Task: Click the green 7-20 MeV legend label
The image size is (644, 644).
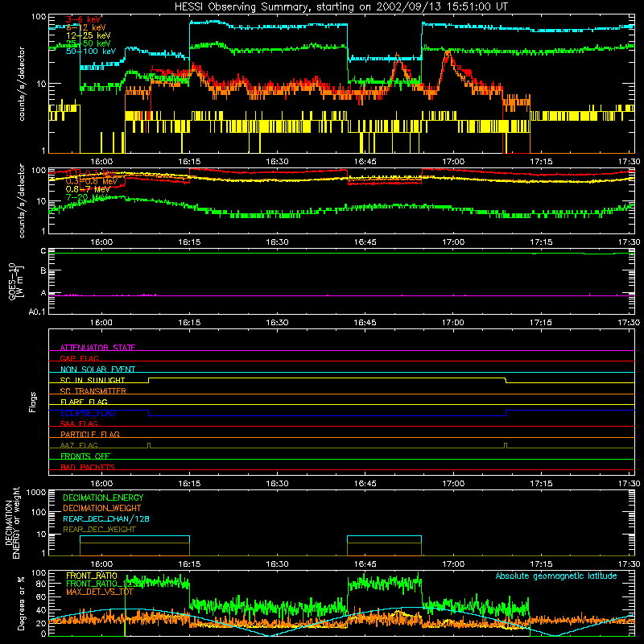Action: 86,197
